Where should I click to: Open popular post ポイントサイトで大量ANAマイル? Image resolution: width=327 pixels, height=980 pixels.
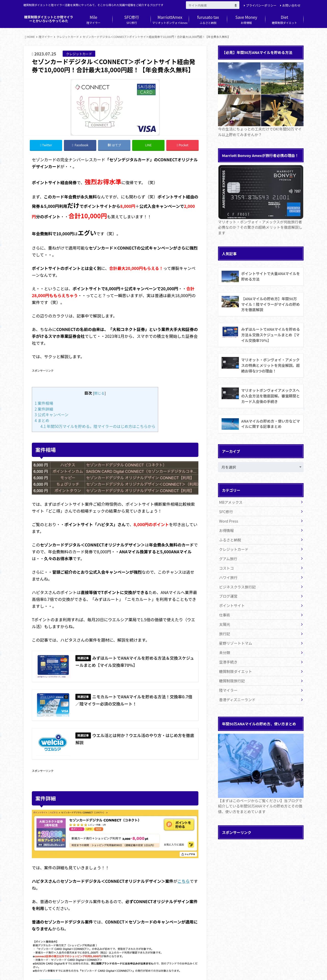pyautogui.click(x=260, y=277)
